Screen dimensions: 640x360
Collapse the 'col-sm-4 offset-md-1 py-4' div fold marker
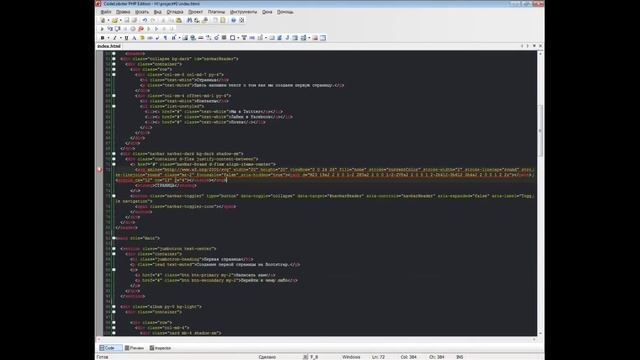tap(114, 96)
